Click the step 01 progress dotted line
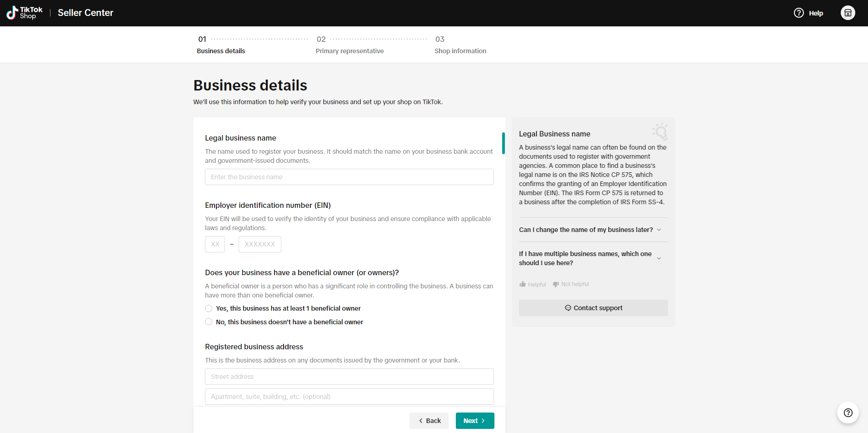The width and height of the screenshot is (868, 433). (x=259, y=39)
